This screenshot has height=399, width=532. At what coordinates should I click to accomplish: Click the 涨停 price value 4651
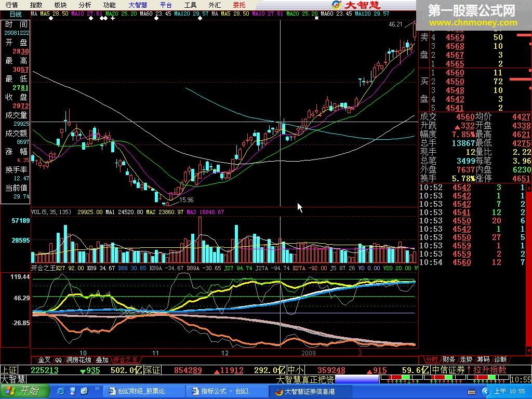coord(522,179)
